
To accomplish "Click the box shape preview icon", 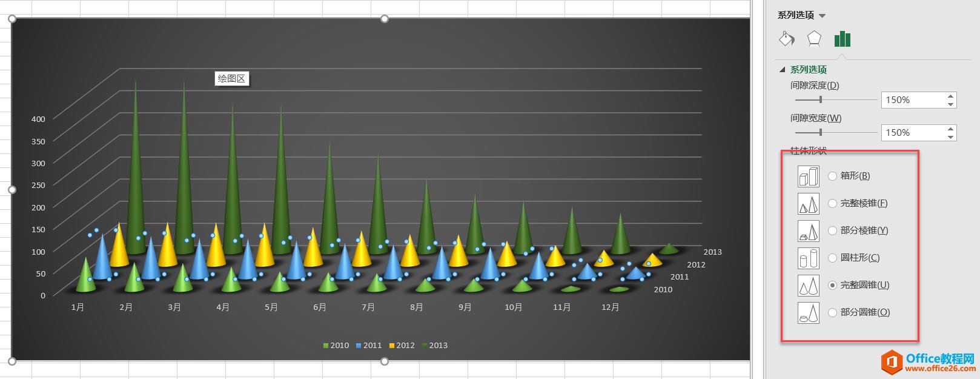I will coord(808,176).
